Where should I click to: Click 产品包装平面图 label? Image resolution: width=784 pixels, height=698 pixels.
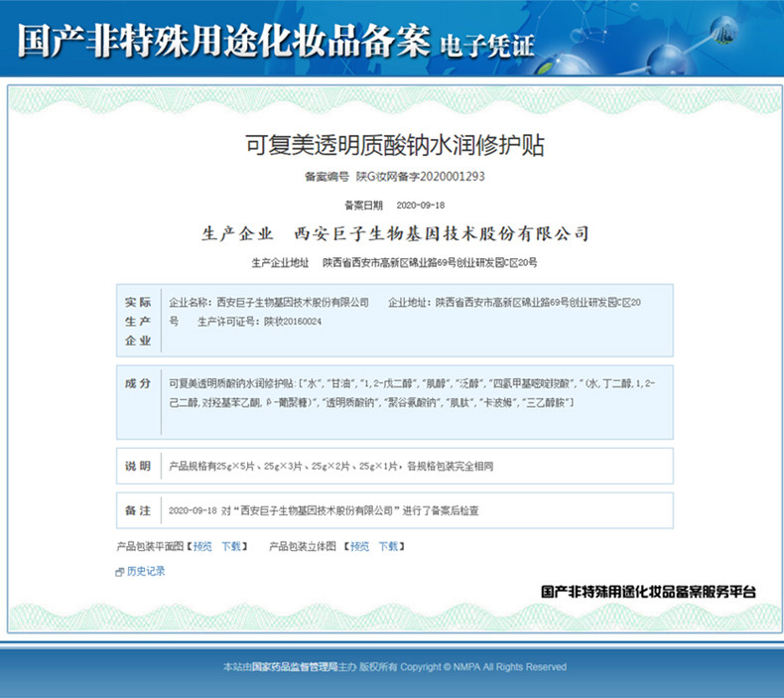pos(150,546)
